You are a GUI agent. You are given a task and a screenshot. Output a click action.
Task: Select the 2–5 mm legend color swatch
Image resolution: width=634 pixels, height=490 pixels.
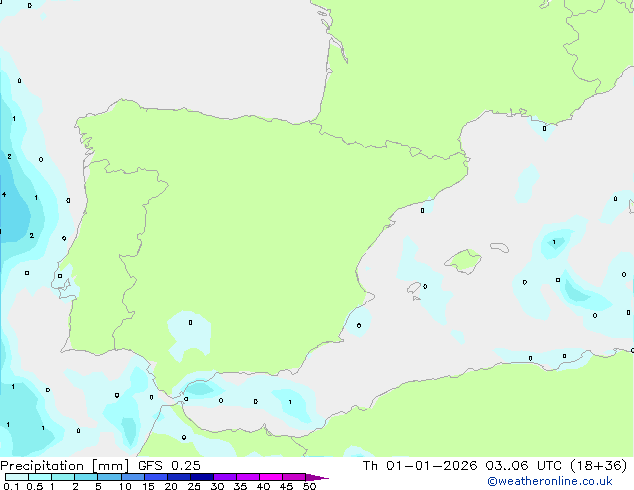pyautogui.click(x=86, y=477)
